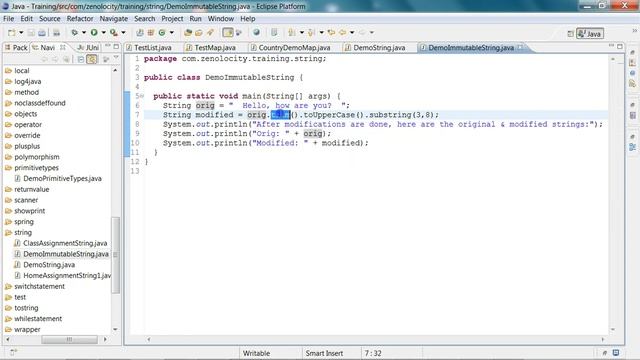This screenshot has width=640, height=360.
Task: Open the Project menu
Action: tap(172, 19)
